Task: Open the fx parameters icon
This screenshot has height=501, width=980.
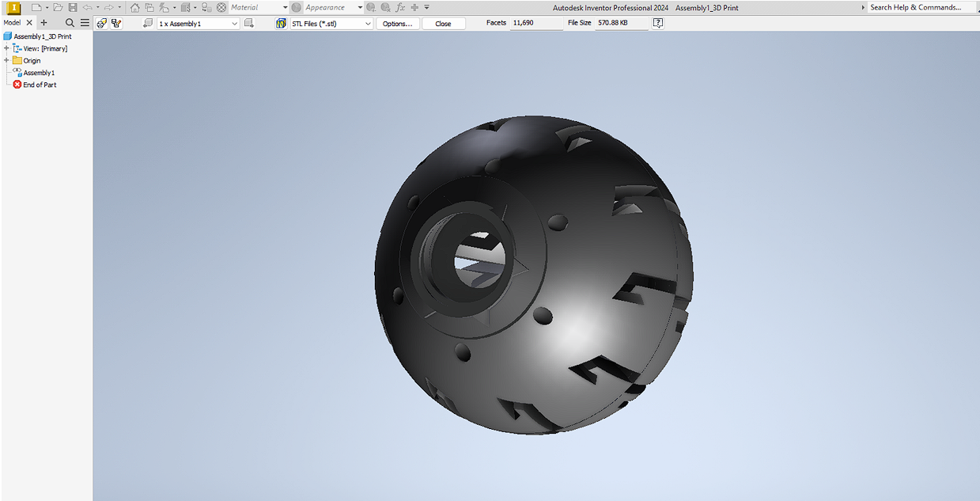Action: pos(402,7)
